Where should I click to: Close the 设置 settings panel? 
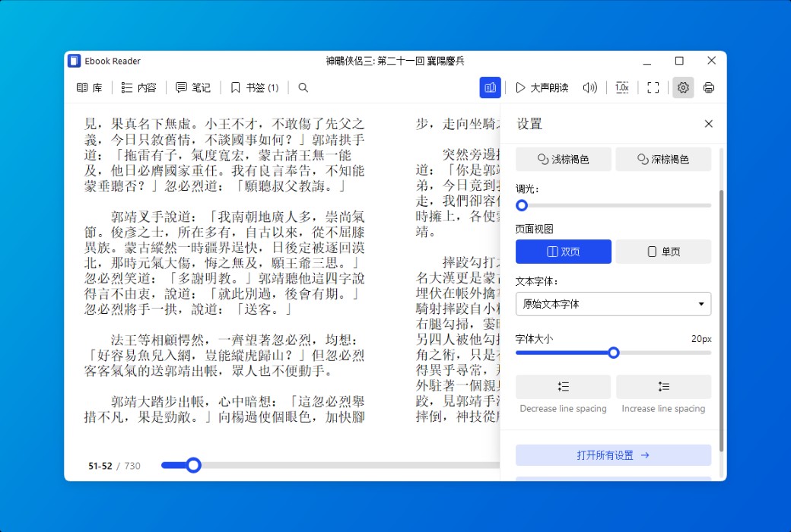point(708,123)
